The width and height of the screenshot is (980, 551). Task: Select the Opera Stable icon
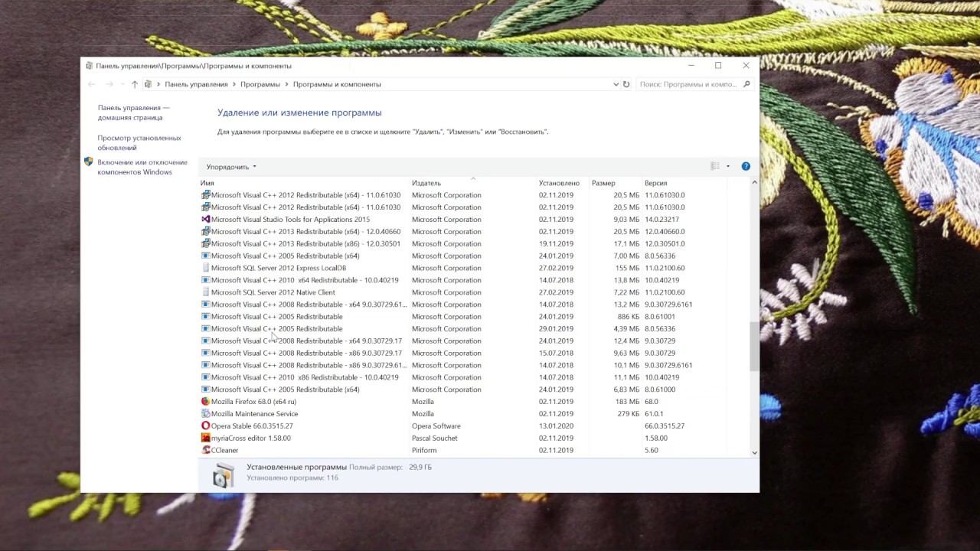(x=205, y=426)
